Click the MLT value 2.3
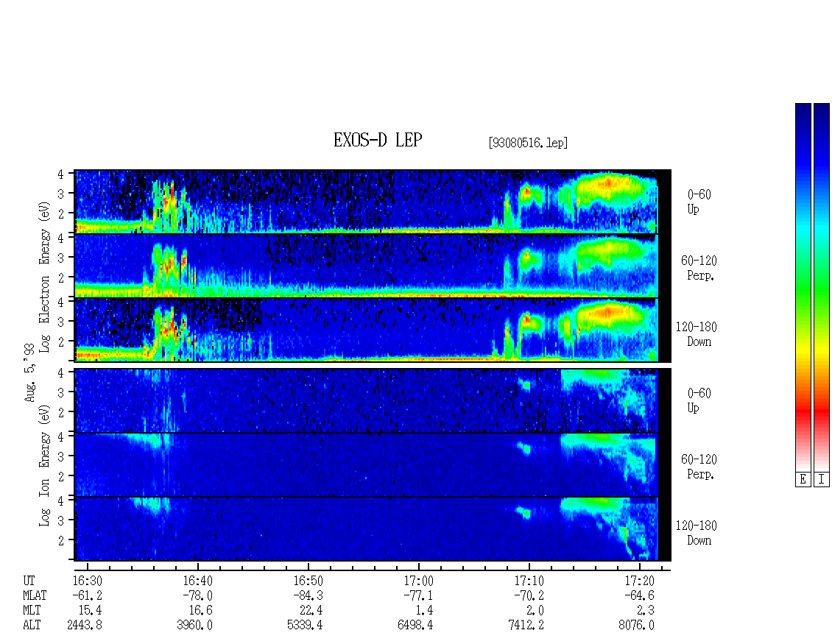This screenshot has width=832, height=644. coord(646,611)
